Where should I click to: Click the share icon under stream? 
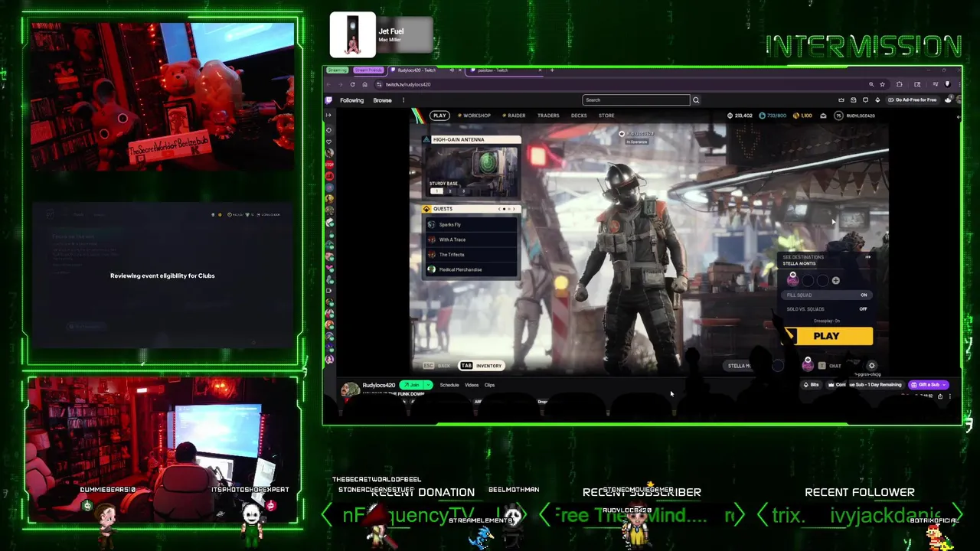click(x=940, y=396)
